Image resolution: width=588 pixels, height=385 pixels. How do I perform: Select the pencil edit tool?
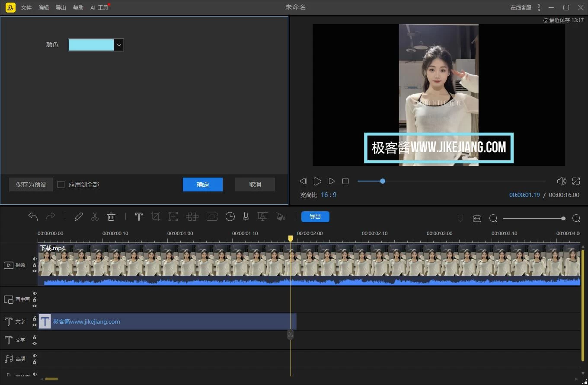tap(78, 217)
